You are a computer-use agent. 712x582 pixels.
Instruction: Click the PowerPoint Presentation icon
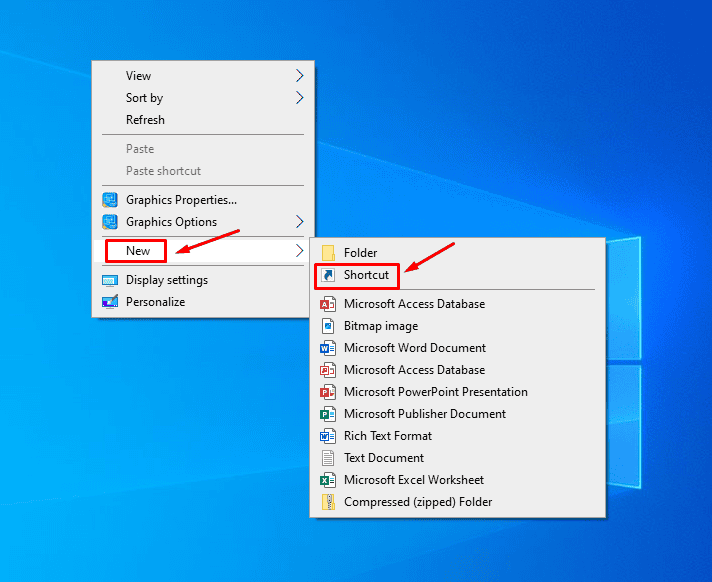pyautogui.click(x=327, y=392)
